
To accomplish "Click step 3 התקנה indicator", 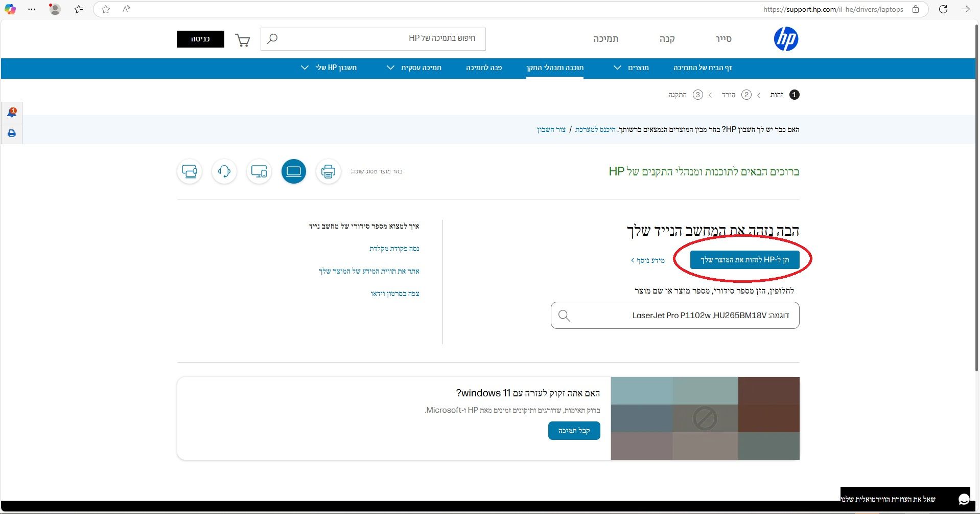I will coord(685,95).
